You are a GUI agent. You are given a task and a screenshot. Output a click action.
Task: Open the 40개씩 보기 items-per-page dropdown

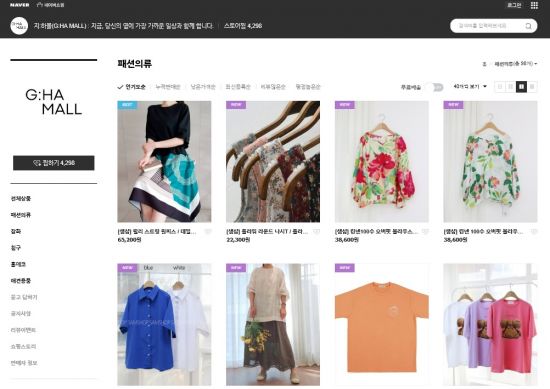tap(470, 86)
